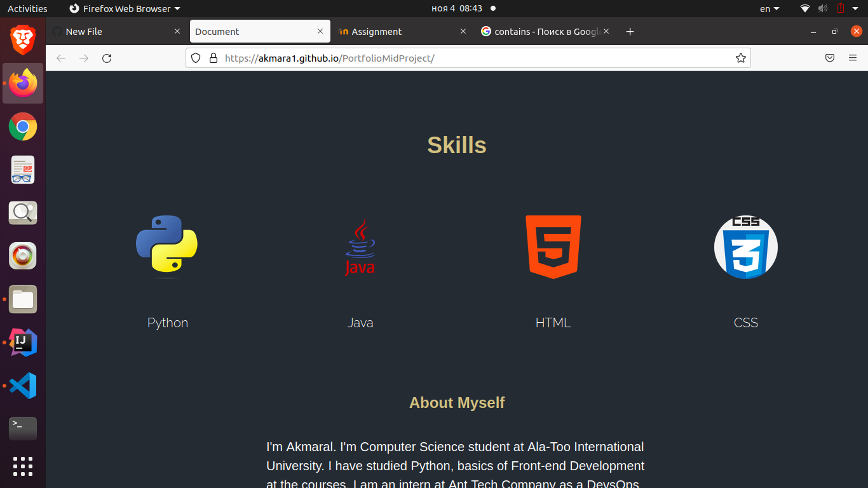Click the Java skill icon
868x488 pixels.
(x=360, y=247)
